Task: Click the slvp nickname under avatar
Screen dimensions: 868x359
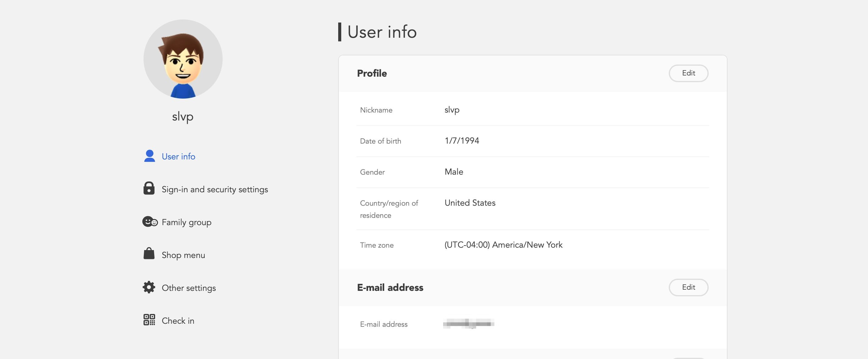Action: pyautogui.click(x=182, y=117)
